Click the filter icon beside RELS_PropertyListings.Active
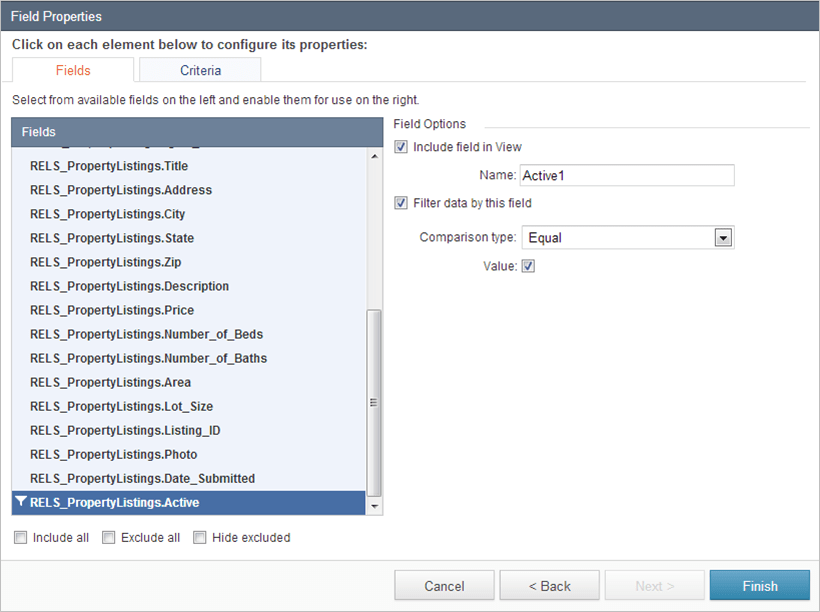This screenshot has width=820, height=612. click(x=20, y=503)
